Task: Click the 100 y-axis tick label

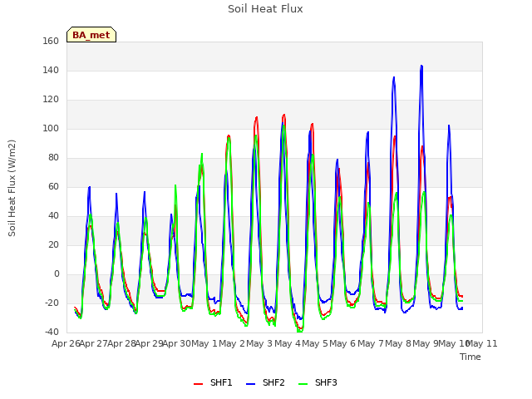Action: click(x=51, y=129)
